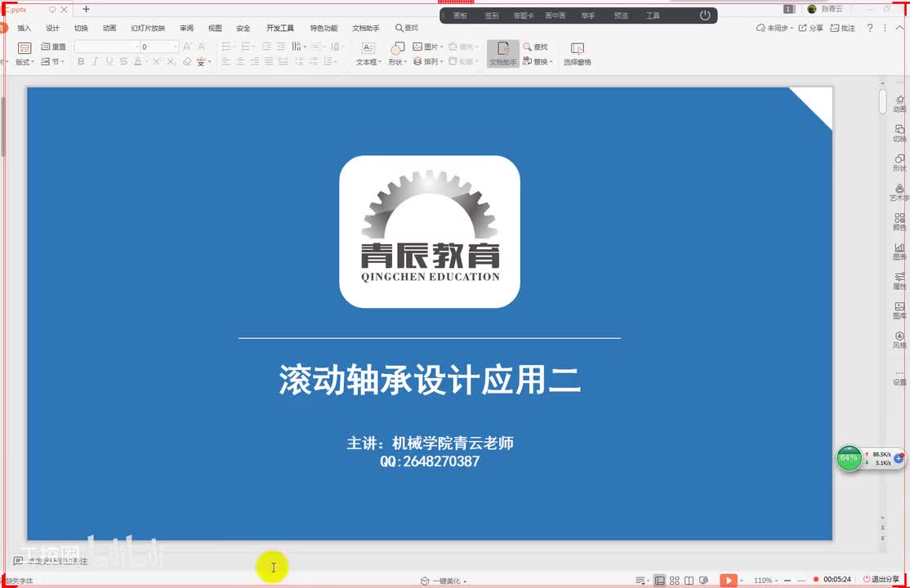
Task: Increase font size with the larger A icon
Action: click(x=187, y=47)
